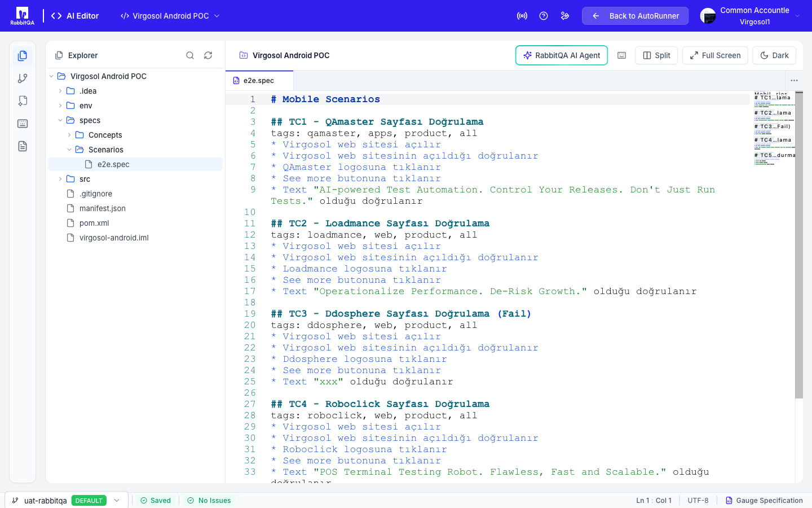Open RabbitQA AI Agent
This screenshot has height=508, width=812.
(562, 55)
